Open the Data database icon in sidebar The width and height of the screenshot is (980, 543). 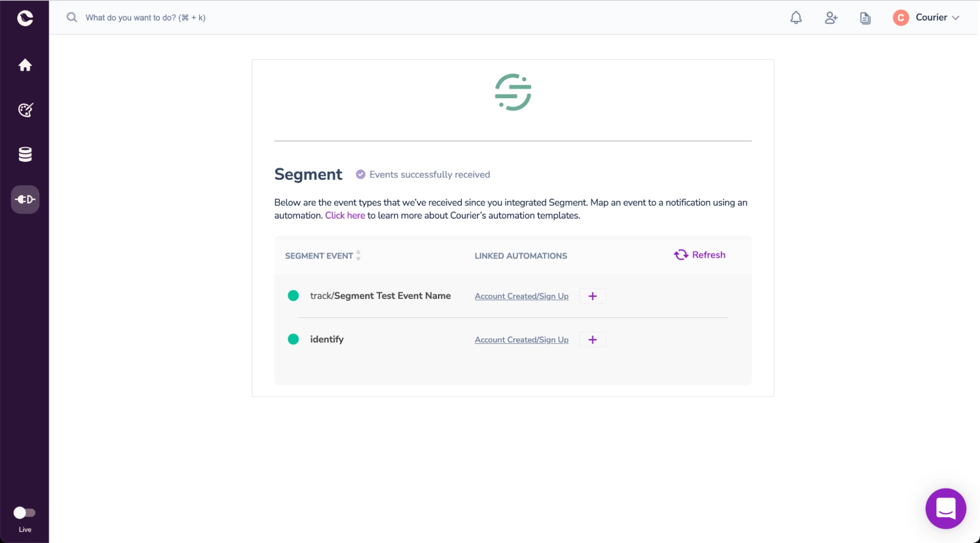(25, 155)
